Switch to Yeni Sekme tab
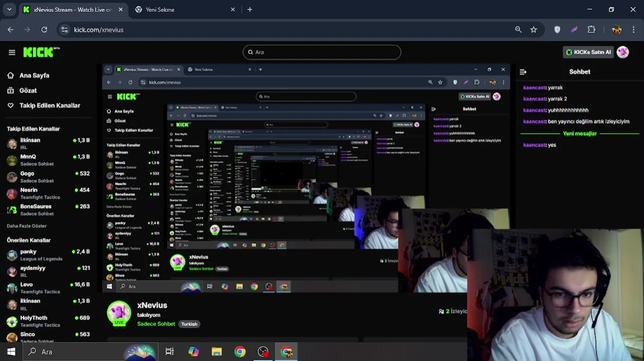 185,10
